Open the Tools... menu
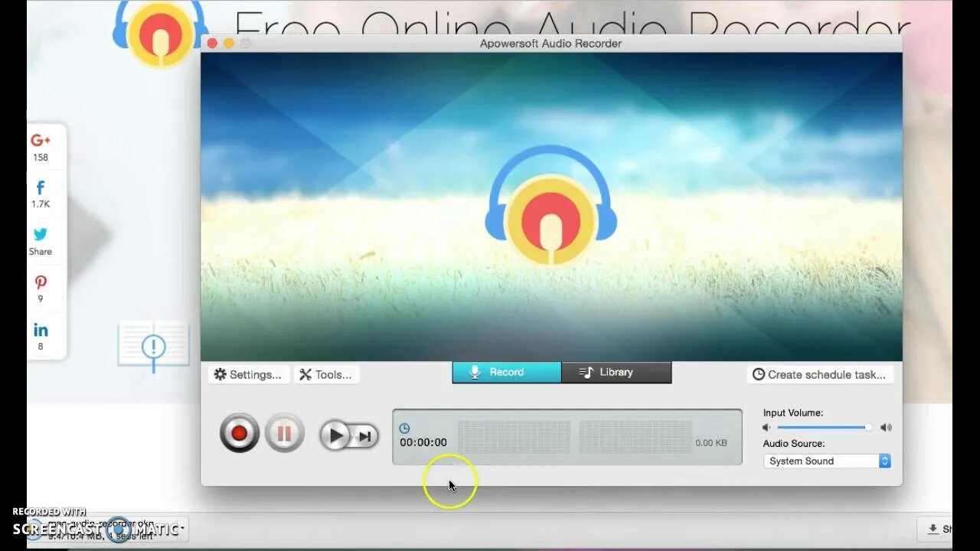980x551 pixels. (x=325, y=374)
